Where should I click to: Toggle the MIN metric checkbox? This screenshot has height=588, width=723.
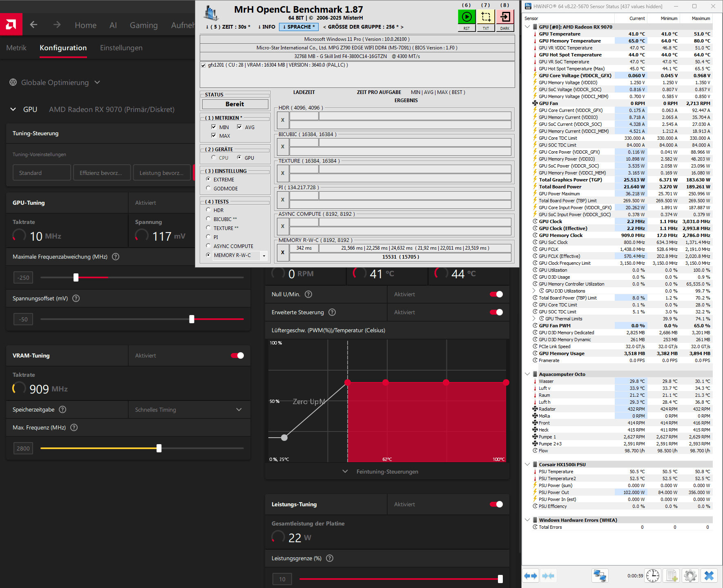(214, 127)
